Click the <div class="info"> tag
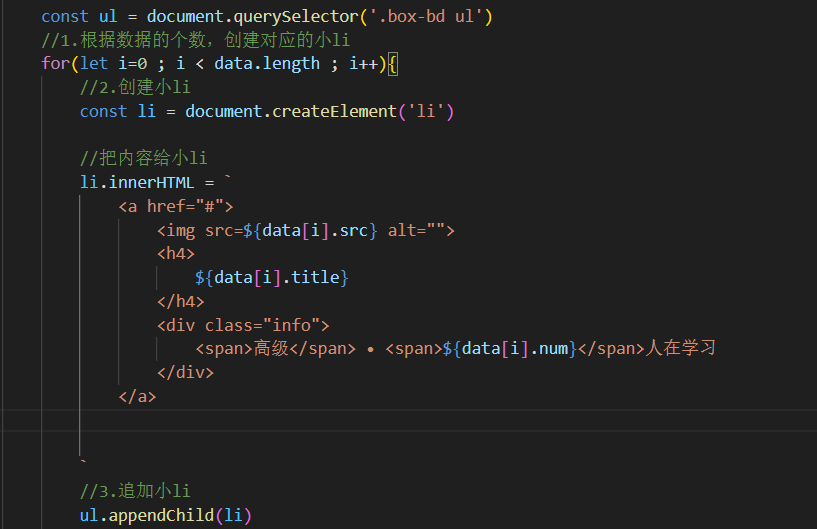The height and width of the screenshot is (529, 817). pos(243,325)
